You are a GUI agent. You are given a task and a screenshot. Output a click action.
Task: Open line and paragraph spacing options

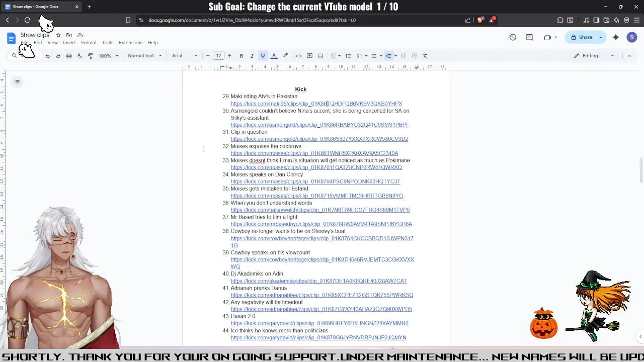point(348,56)
